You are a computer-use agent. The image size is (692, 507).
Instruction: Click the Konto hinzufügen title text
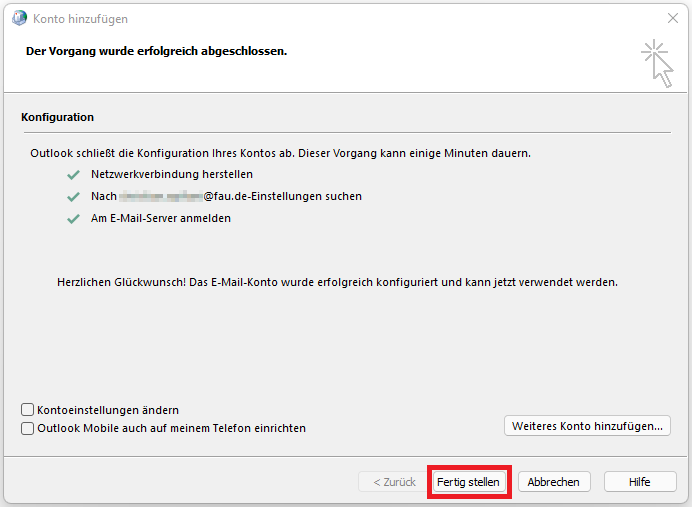pyautogui.click(x=80, y=19)
